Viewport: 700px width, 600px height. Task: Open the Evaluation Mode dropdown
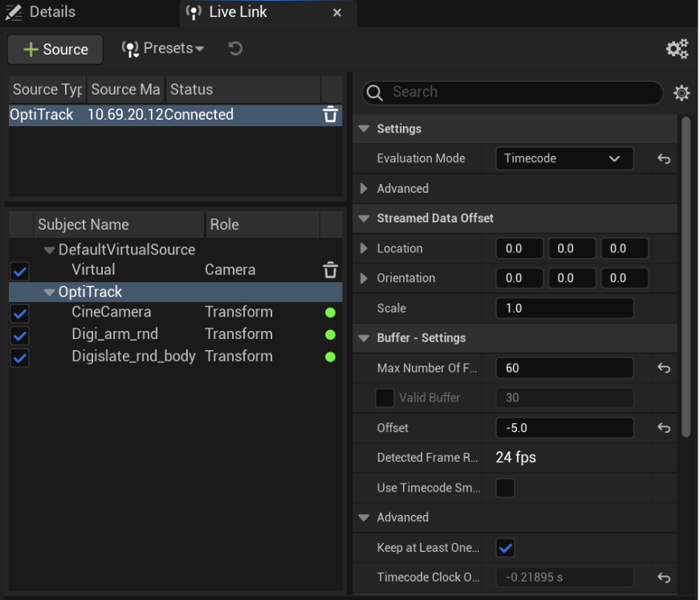point(564,158)
